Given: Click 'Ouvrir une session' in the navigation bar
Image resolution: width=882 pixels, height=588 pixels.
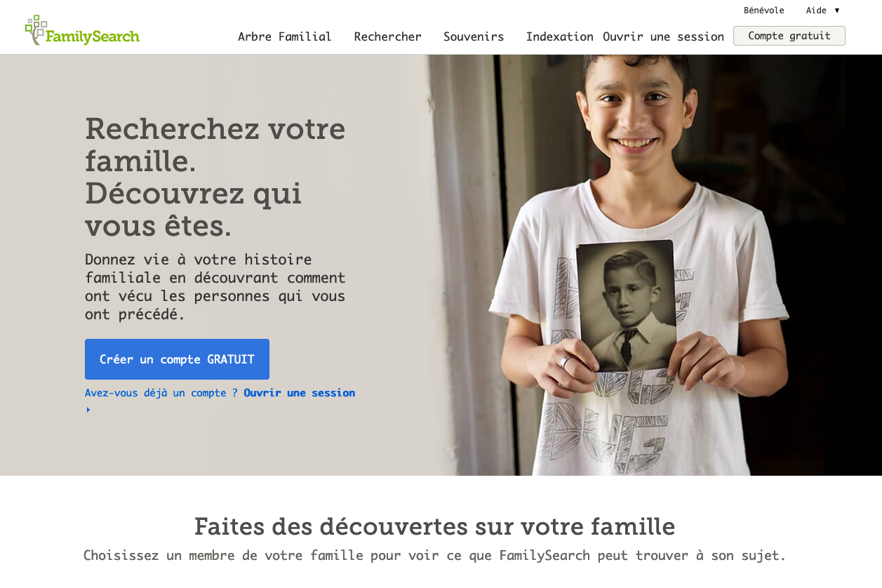Looking at the screenshot, I should pos(663,36).
